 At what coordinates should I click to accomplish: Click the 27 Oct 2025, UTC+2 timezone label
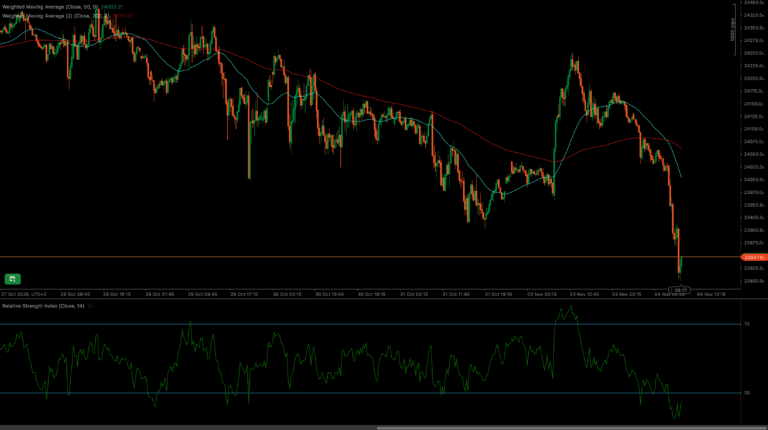click(23, 295)
